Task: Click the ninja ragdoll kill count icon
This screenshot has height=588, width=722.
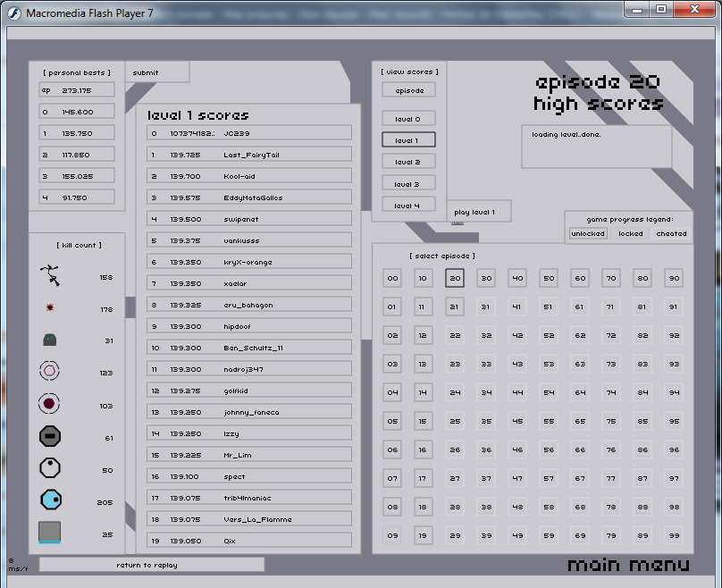Action: [x=52, y=276]
